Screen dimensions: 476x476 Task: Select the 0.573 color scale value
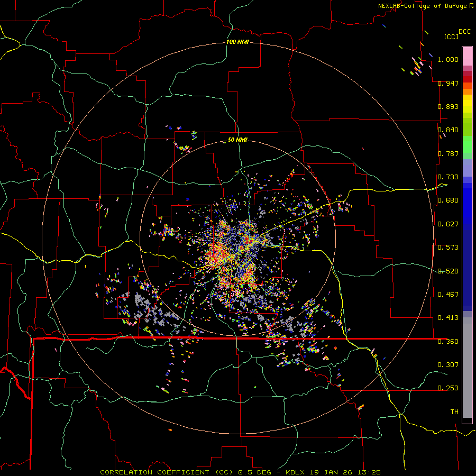(x=448, y=248)
